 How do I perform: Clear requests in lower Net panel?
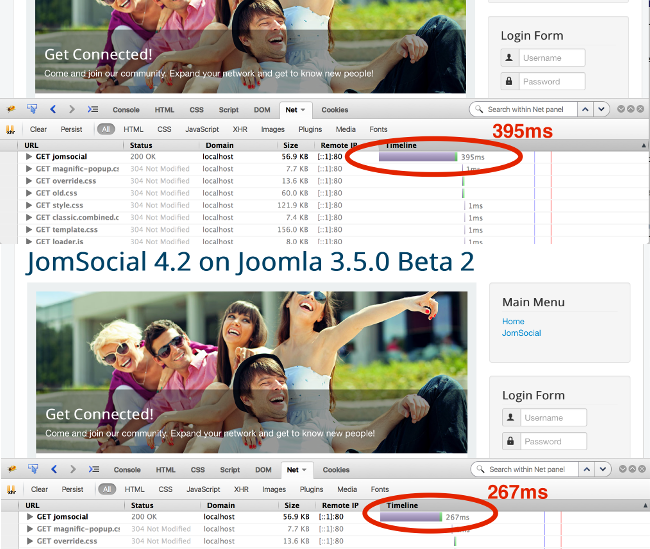pyautogui.click(x=39, y=489)
